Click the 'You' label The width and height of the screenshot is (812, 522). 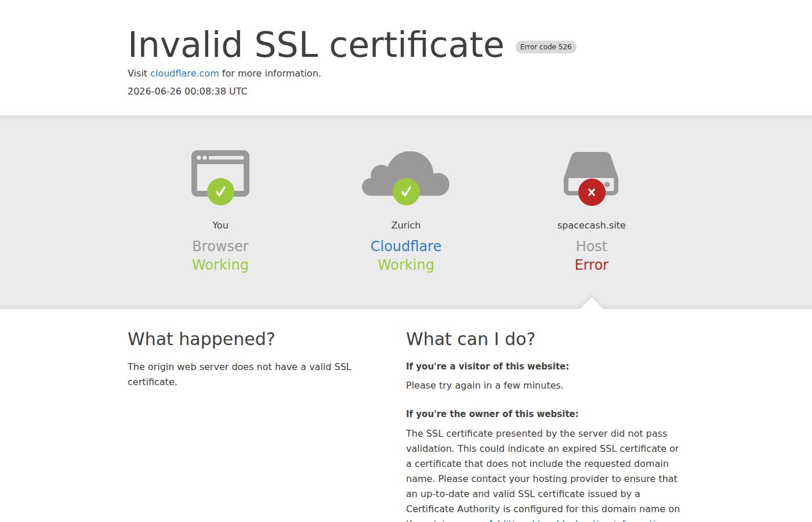click(x=220, y=225)
